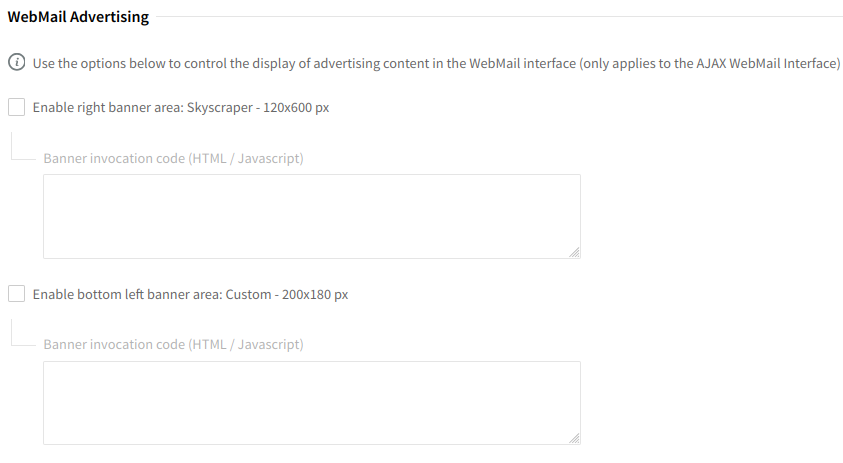Click the first 'Banner invocation code' field label
The image size is (843, 463).
[x=114, y=158]
